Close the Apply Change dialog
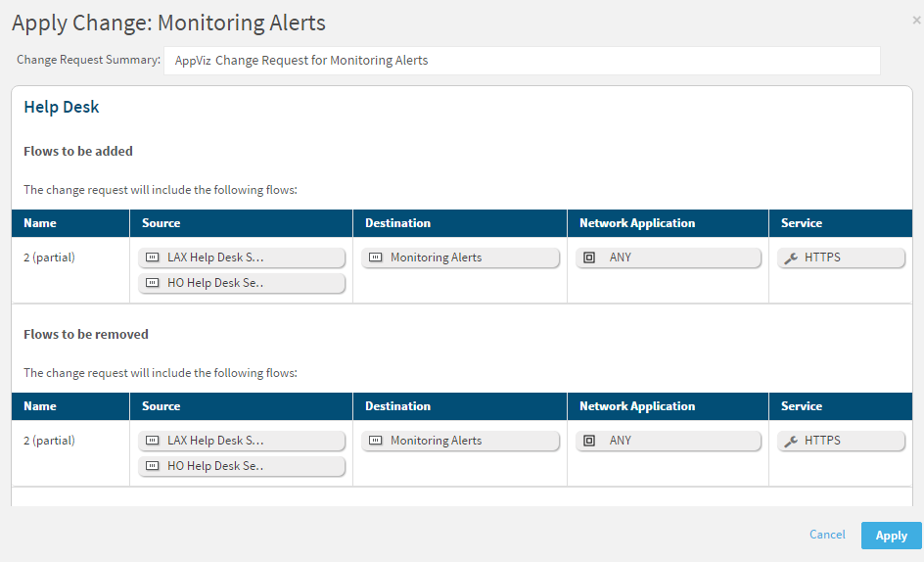 point(915,20)
